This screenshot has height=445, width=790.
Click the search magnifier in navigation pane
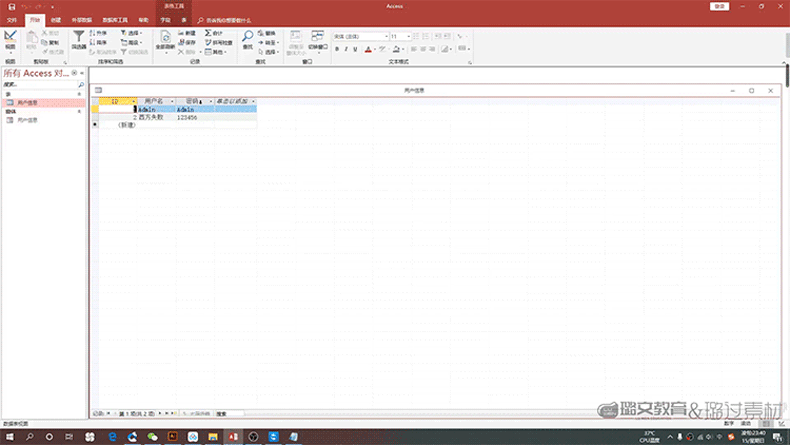click(x=81, y=85)
